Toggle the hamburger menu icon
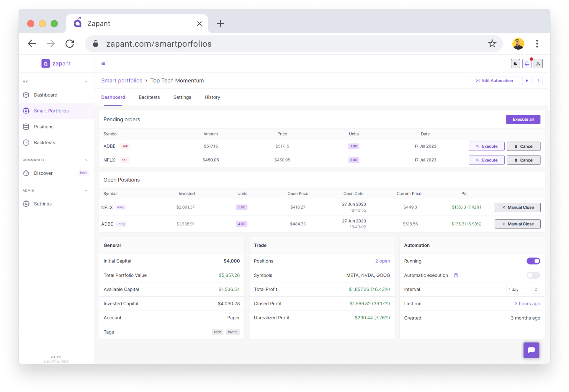The width and height of the screenshot is (569, 392). pyautogui.click(x=103, y=63)
